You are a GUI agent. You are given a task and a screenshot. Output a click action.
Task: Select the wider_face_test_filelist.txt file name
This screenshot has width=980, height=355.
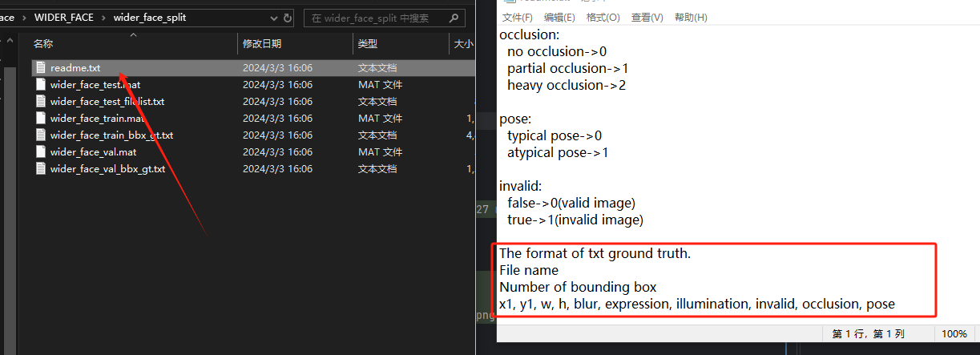pyautogui.click(x=107, y=102)
